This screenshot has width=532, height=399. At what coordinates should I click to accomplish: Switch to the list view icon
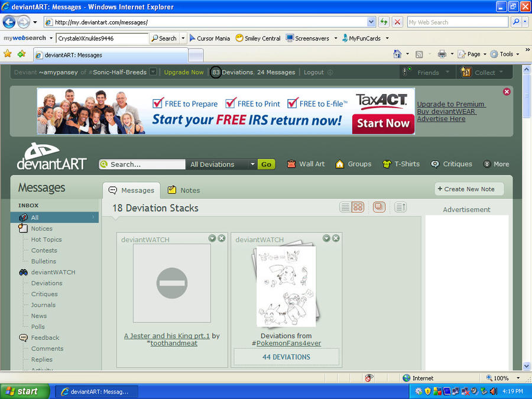pyautogui.click(x=345, y=207)
